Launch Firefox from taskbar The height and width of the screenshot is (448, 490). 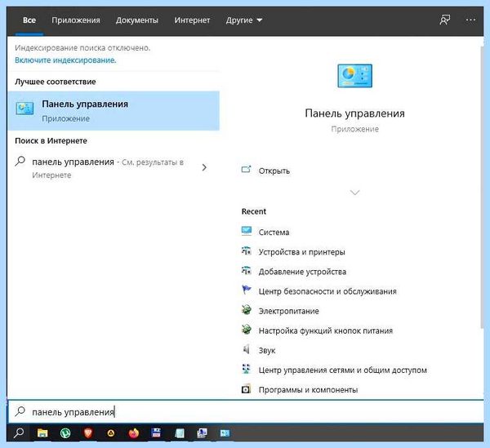134,432
